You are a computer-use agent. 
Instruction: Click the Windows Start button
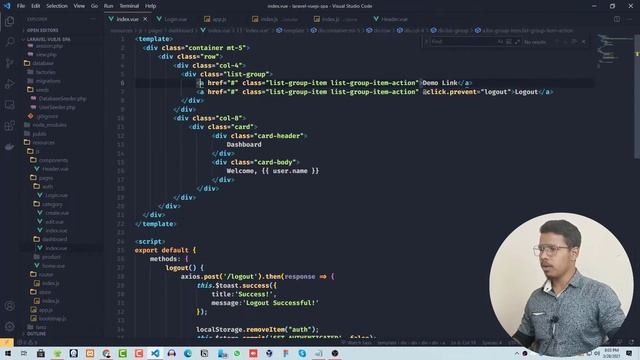[8, 353]
